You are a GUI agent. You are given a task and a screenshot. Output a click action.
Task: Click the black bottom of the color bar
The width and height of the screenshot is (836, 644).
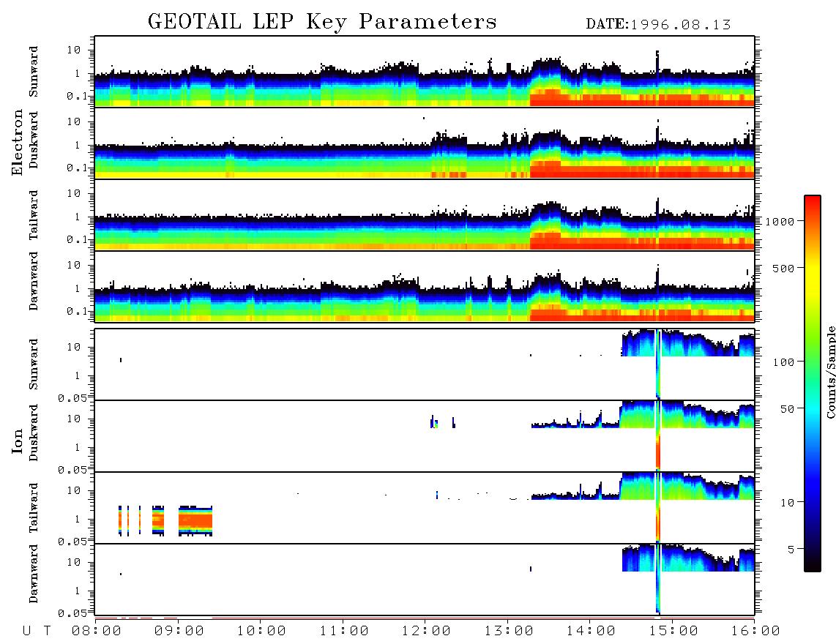click(x=813, y=564)
